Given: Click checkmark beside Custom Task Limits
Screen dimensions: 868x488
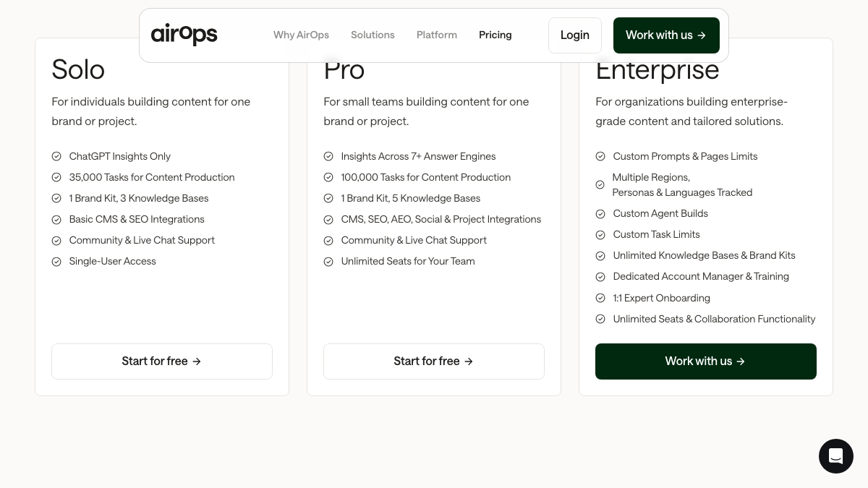Looking at the screenshot, I should pyautogui.click(x=600, y=235).
